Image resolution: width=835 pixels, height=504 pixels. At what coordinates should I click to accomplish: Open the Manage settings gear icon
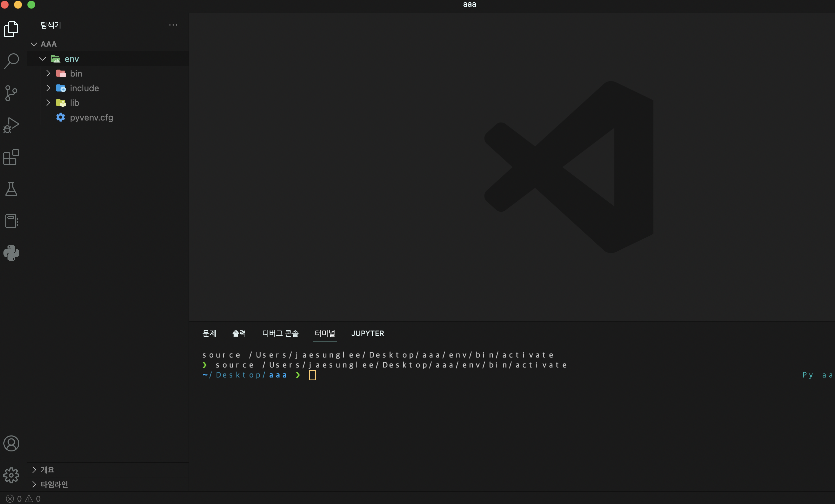(x=11, y=475)
